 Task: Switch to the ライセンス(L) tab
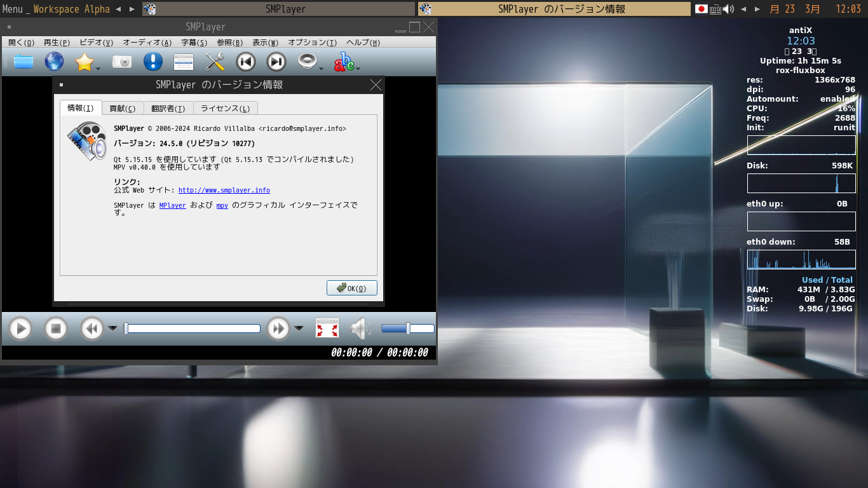pos(225,109)
